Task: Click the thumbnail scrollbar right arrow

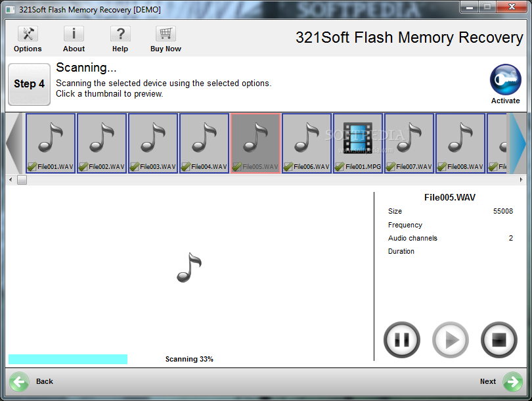Action: (x=521, y=179)
